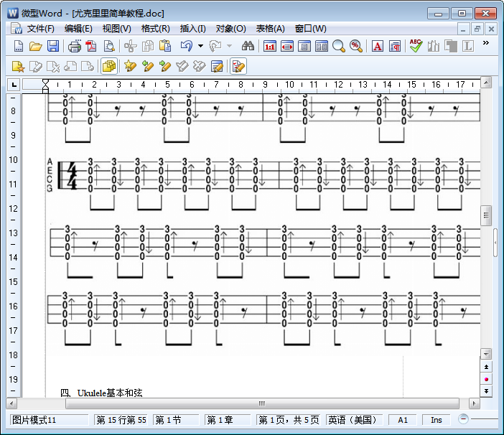Open the 编辑(E) menu
The width and height of the screenshot is (504, 435).
(78, 29)
